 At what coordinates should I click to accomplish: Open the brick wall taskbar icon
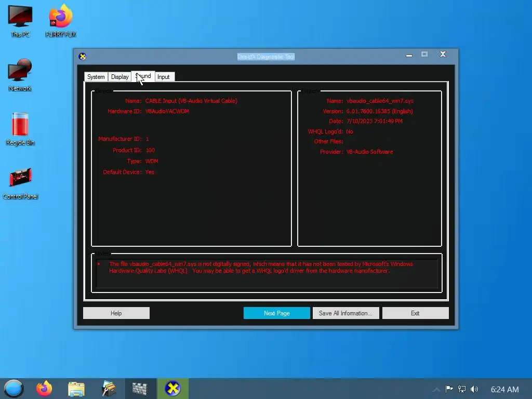(x=140, y=389)
